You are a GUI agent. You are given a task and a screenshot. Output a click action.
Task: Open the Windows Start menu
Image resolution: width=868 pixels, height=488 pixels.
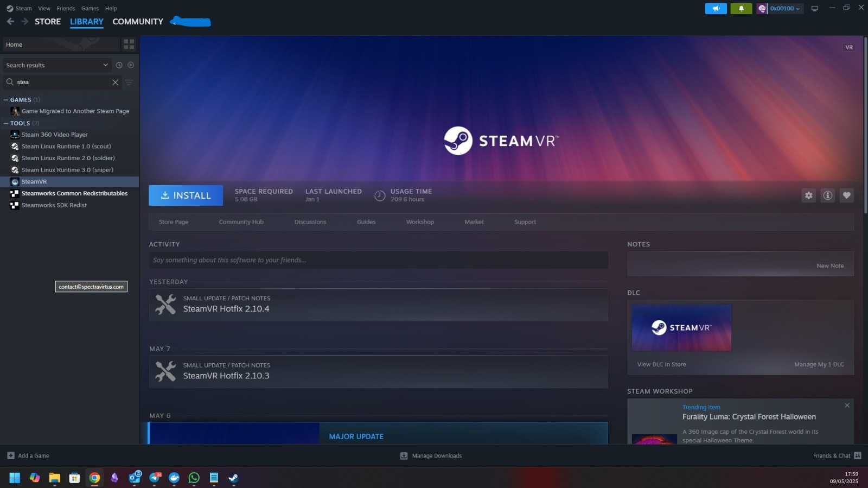click(15, 478)
